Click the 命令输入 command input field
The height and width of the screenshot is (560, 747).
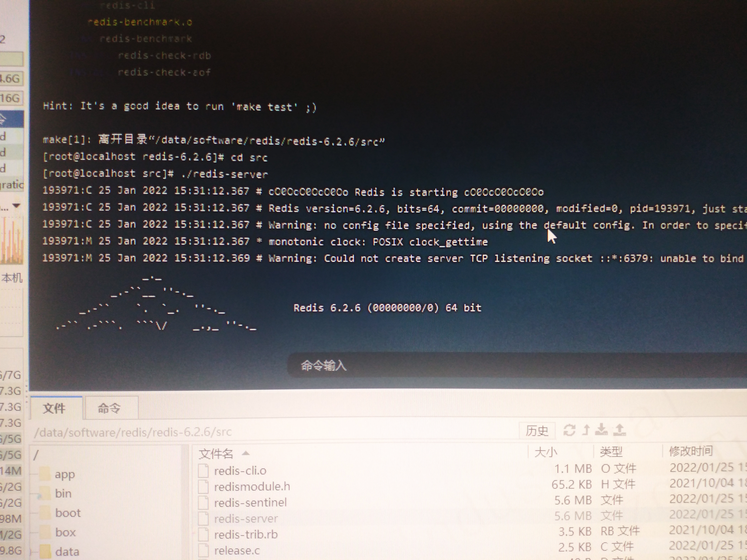pos(517,366)
